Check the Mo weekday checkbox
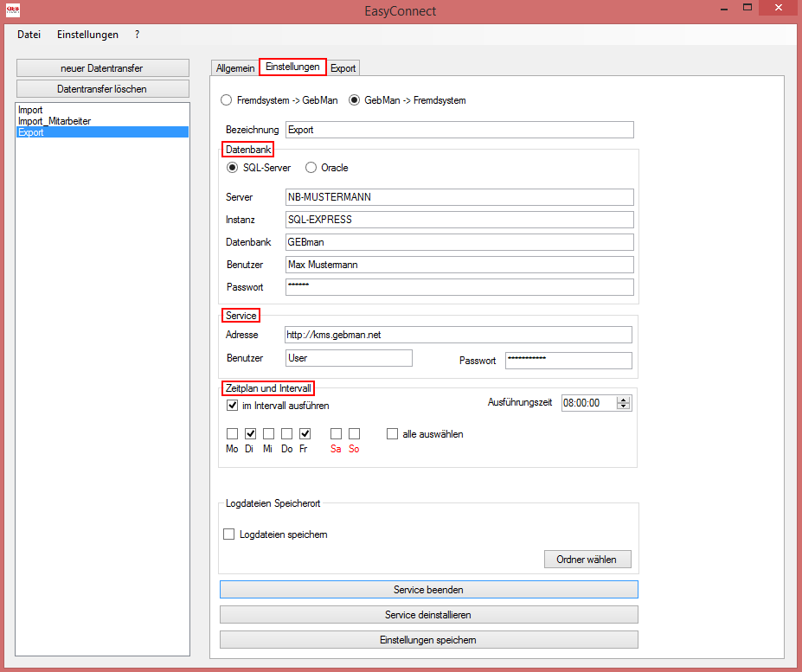The width and height of the screenshot is (802, 672). [231, 433]
